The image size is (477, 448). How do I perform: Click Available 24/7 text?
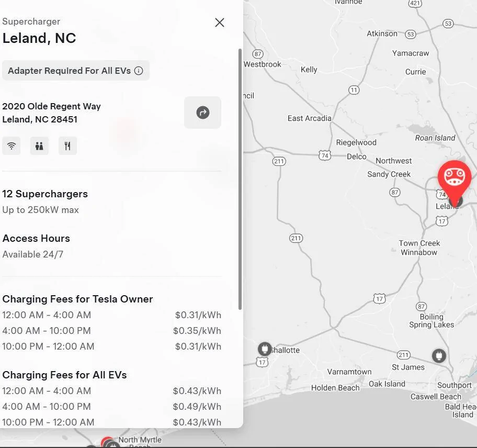pyautogui.click(x=33, y=254)
